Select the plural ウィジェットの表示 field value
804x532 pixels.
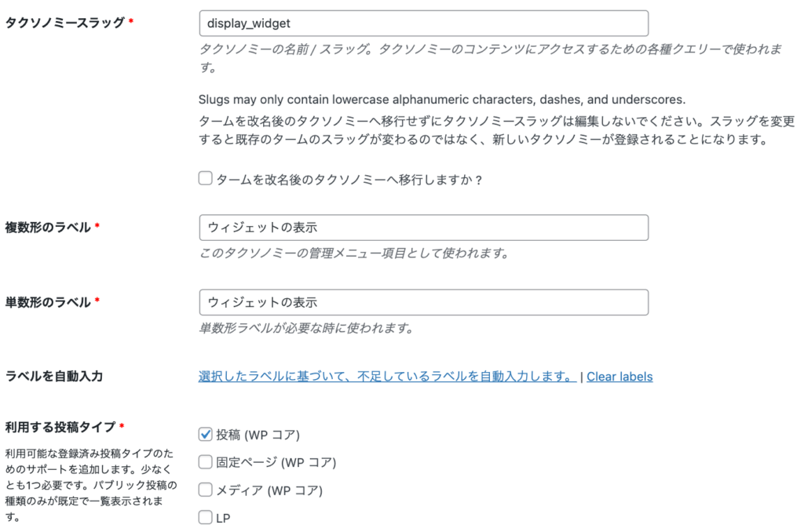tap(259, 228)
